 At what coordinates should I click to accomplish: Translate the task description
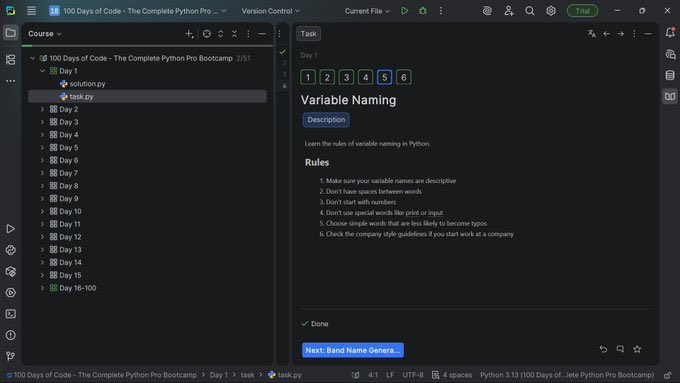pos(592,33)
